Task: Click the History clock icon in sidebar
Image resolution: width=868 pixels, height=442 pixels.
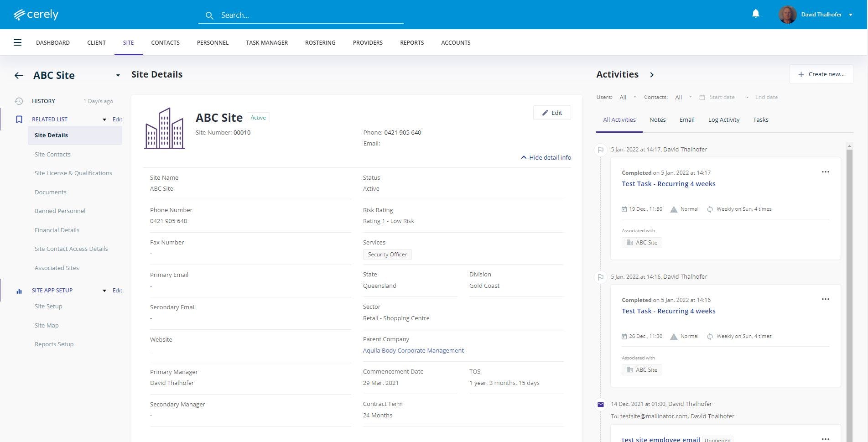Action: pos(19,101)
